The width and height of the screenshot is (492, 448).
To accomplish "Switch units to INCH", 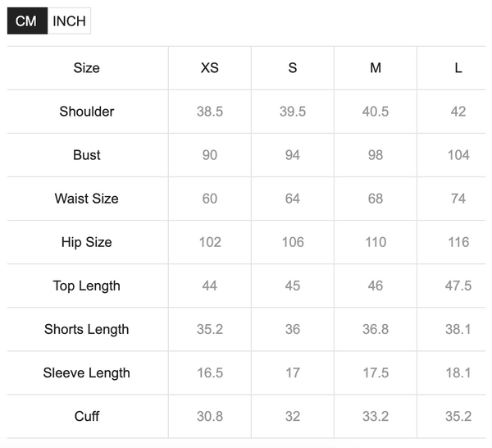I will [69, 21].
